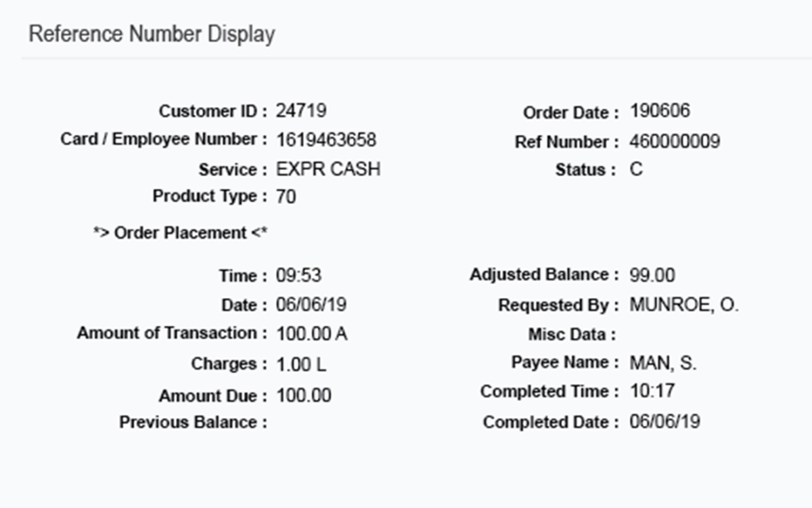Select the Amount of Transaction value

coord(313,333)
